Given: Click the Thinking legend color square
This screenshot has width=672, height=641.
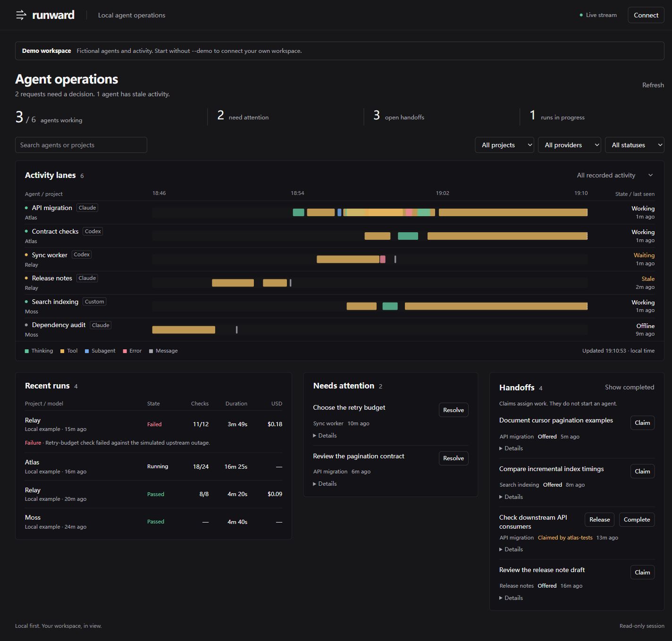Looking at the screenshot, I should [27, 351].
